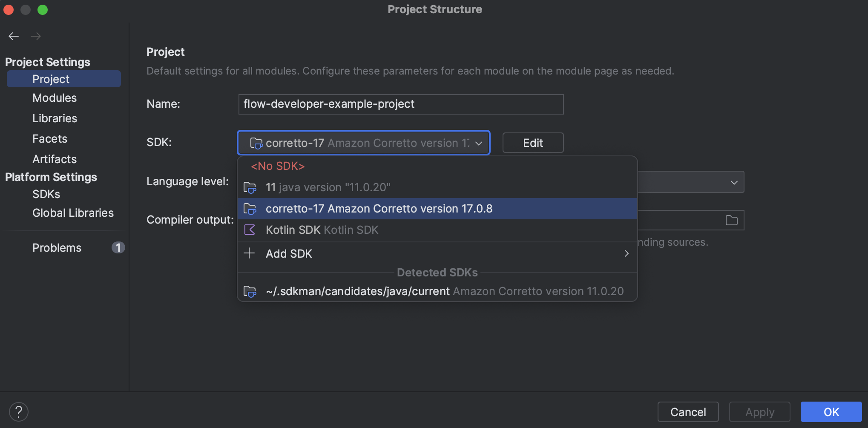Select the highlighted corretto-17 Amazon Corretto entry

coord(379,209)
